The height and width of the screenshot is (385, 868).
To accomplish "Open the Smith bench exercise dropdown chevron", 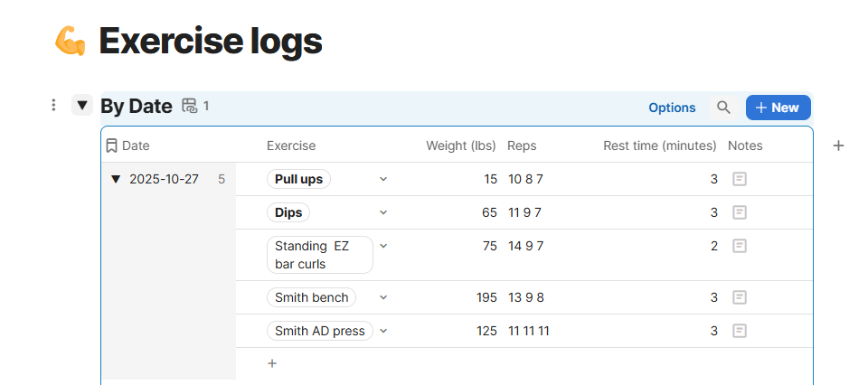I will (x=383, y=297).
